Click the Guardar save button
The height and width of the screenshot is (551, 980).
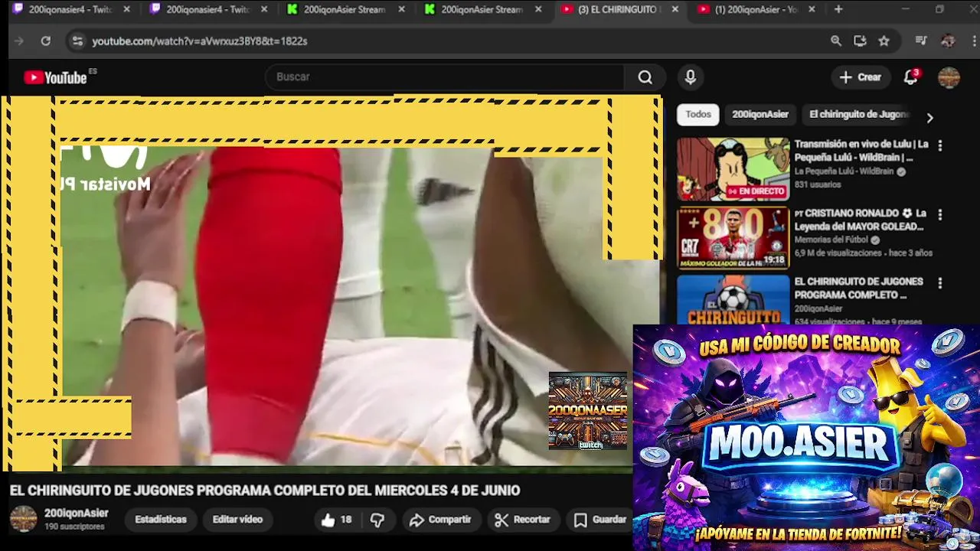click(x=601, y=520)
